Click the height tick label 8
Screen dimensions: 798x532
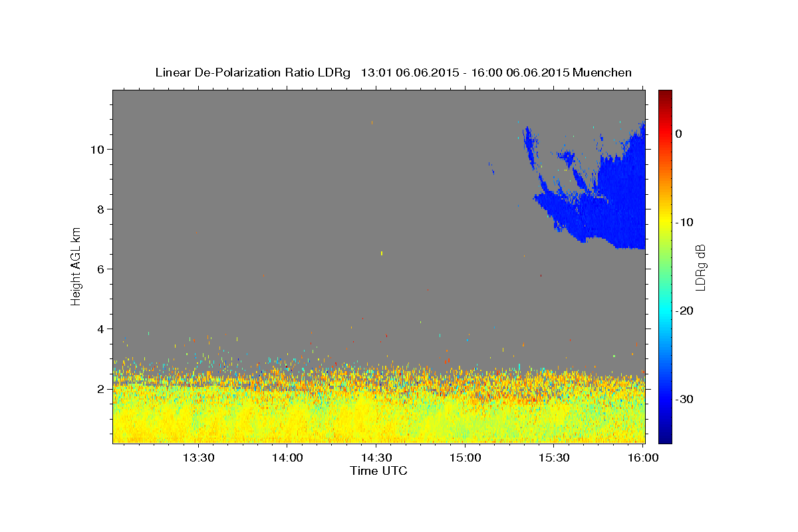coord(102,209)
